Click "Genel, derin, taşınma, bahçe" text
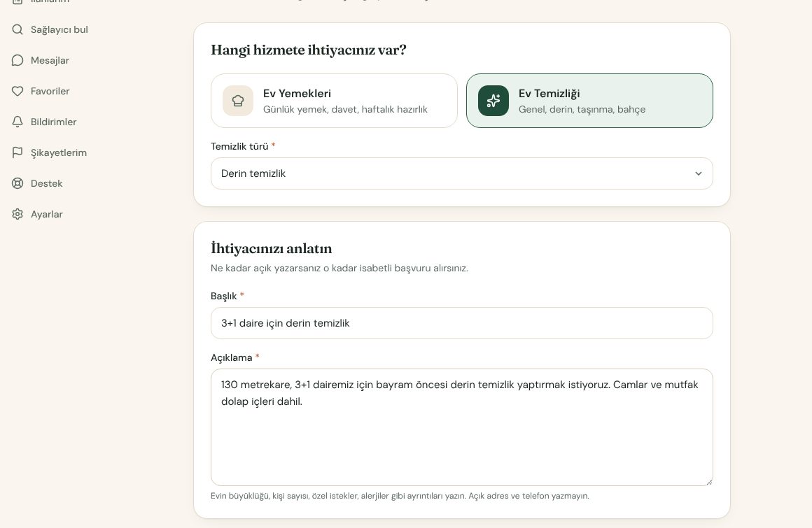The height and width of the screenshot is (528, 812). [x=582, y=109]
